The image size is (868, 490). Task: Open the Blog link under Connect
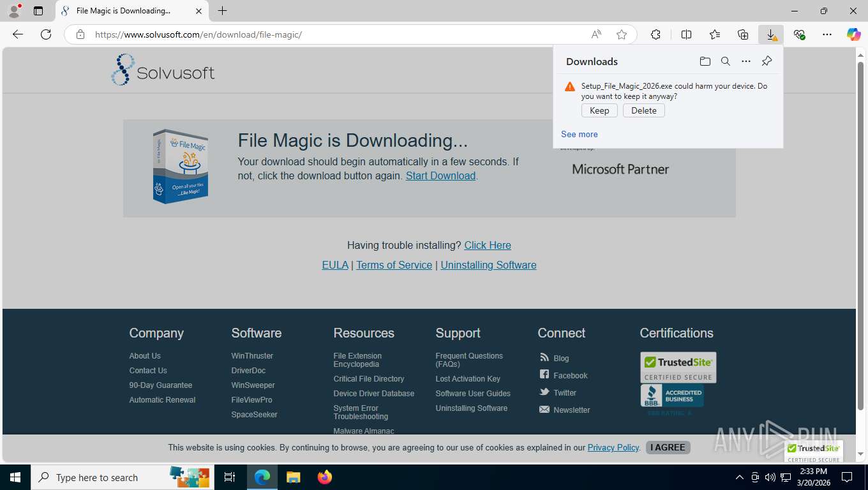click(561, 359)
